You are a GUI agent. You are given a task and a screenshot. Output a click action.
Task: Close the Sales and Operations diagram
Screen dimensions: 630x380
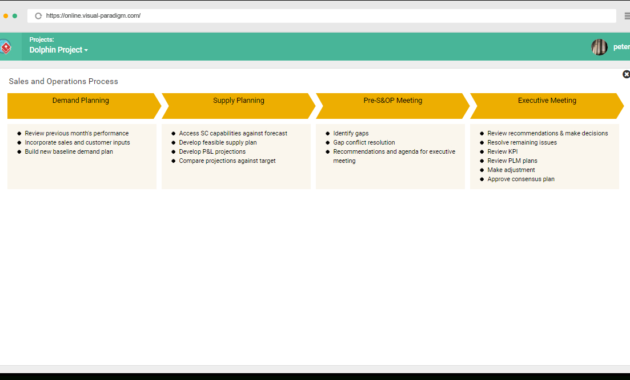[x=626, y=74]
